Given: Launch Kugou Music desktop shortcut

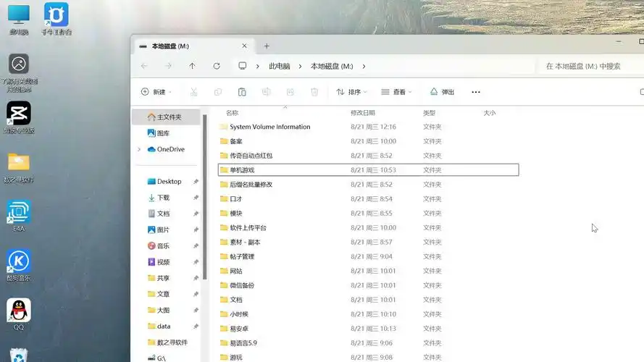Looking at the screenshot, I should 19,265.
